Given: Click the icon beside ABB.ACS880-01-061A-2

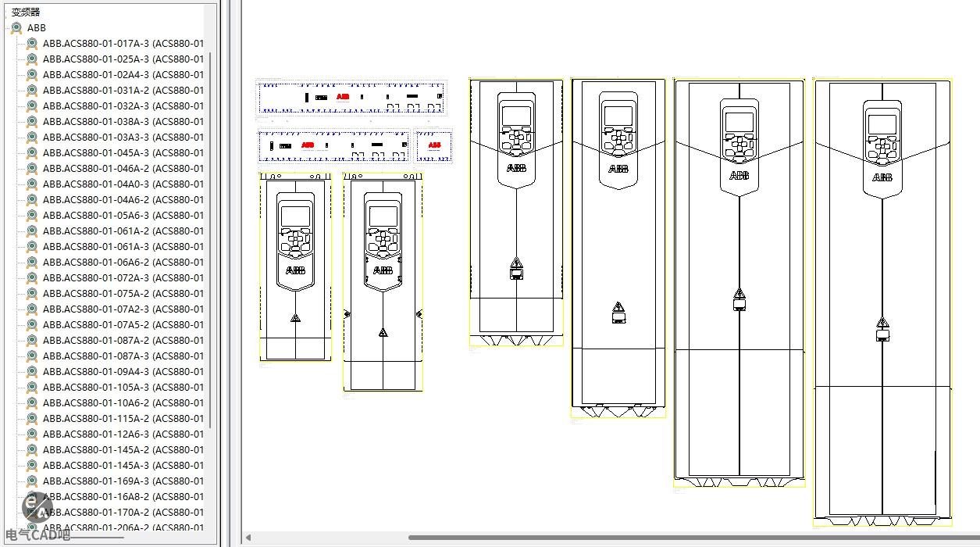Looking at the screenshot, I should point(32,231).
